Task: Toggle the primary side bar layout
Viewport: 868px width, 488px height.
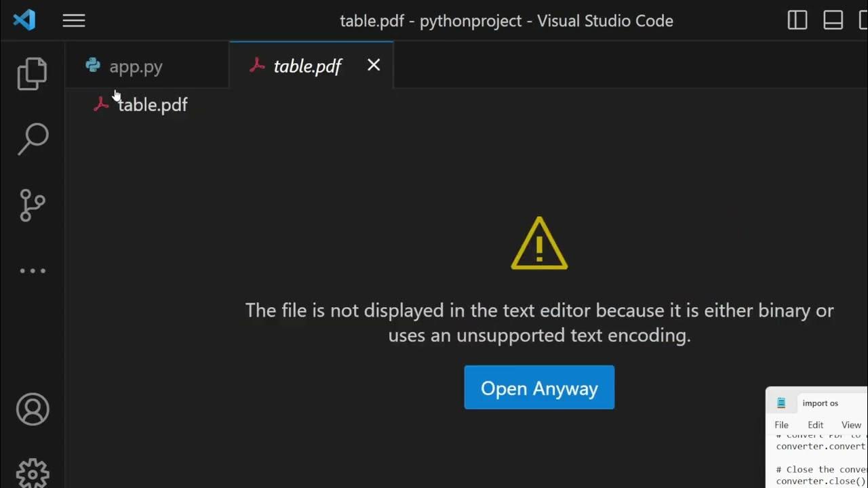Action: click(797, 20)
